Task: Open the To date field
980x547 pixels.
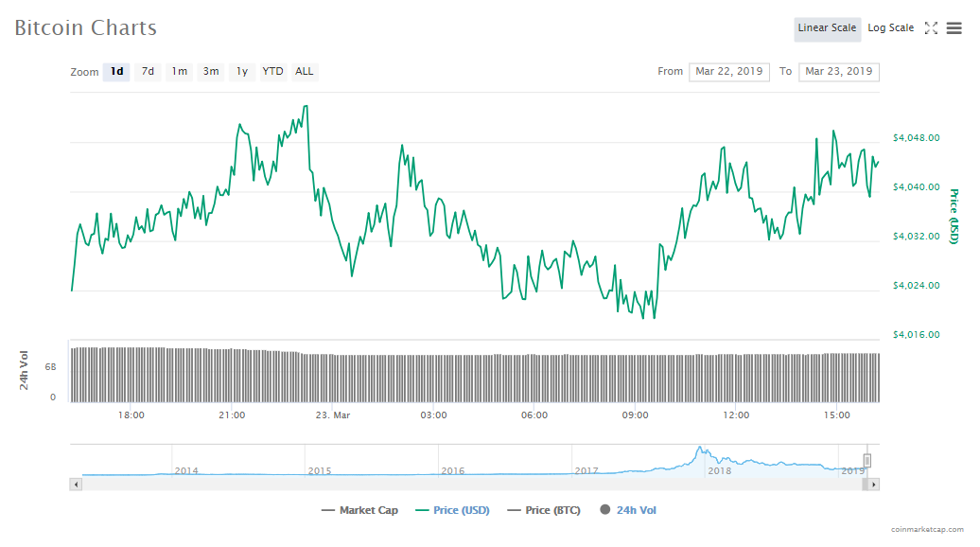Action: 838,72
